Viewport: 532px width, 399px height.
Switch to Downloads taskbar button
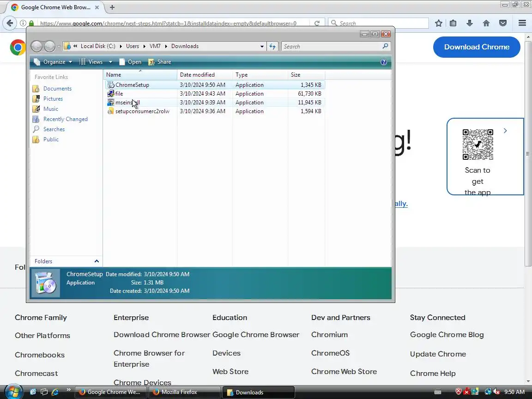[258, 392]
